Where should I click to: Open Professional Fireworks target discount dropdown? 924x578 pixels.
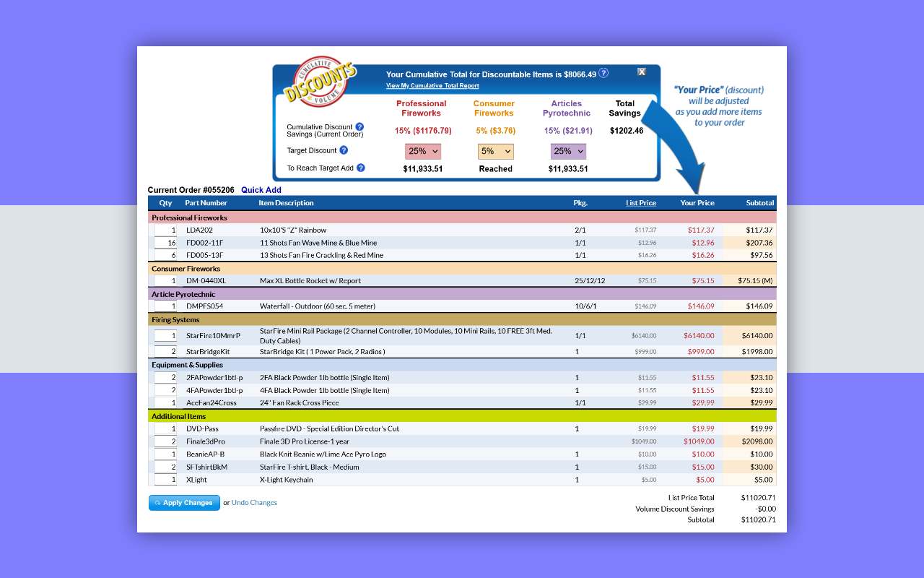423,151
